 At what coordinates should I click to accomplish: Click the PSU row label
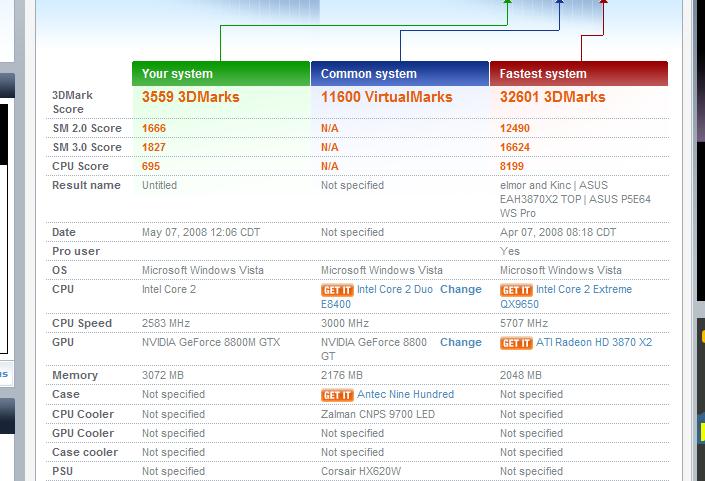pos(62,471)
